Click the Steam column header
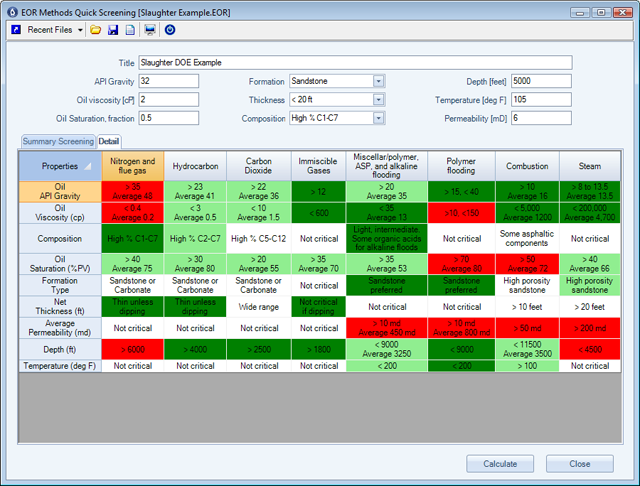 click(x=590, y=166)
